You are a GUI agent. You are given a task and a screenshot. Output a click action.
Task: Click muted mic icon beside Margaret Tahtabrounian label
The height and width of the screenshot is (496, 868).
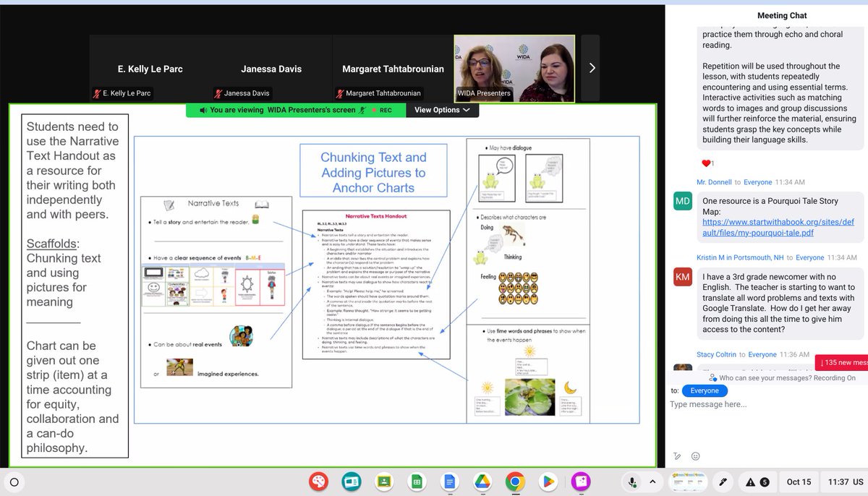pos(339,93)
